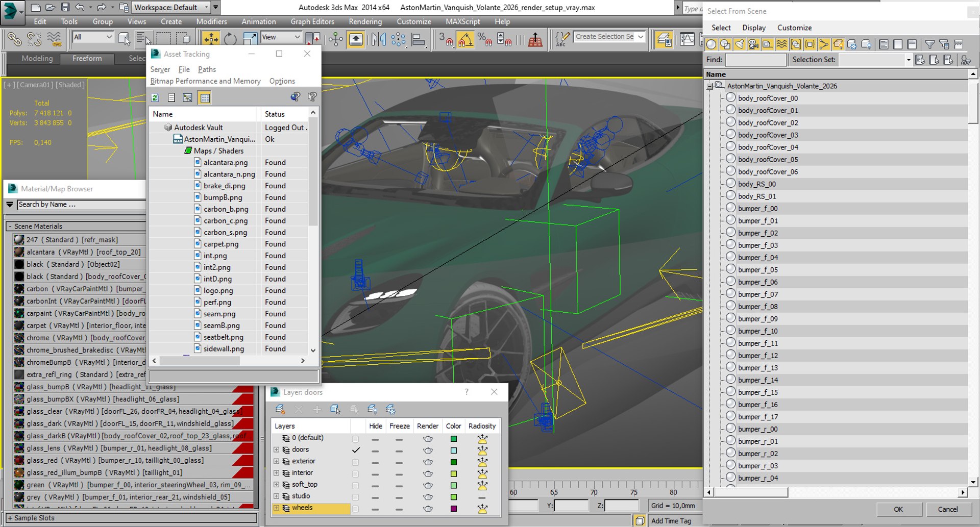The height and width of the screenshot is (527, 980).
Task: Activate the Select and Scale tool
Action: [250, 39]
